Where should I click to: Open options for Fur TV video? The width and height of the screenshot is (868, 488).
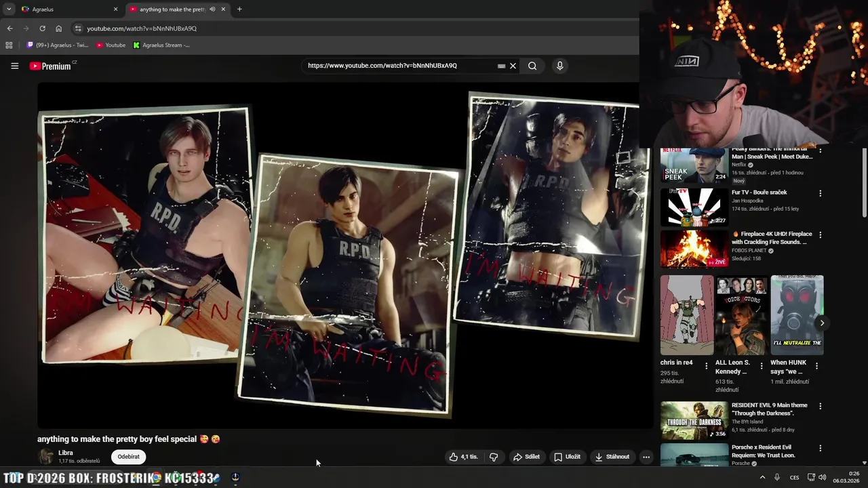click(x=821, y=193)
